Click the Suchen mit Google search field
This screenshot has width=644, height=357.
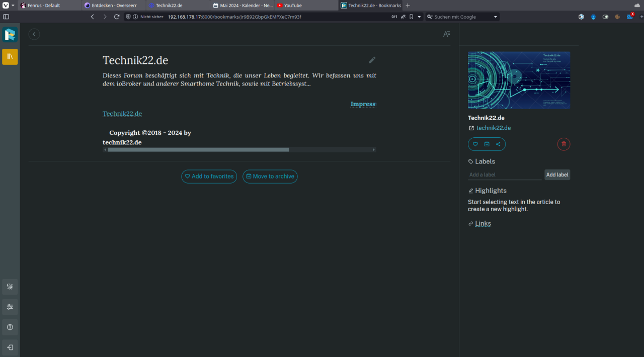pos(463,17)
